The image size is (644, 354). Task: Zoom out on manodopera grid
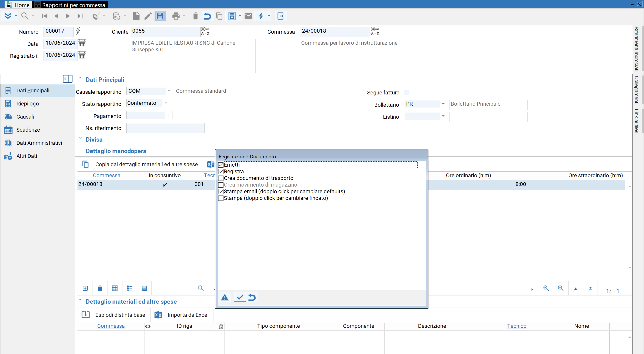(561, 288)
